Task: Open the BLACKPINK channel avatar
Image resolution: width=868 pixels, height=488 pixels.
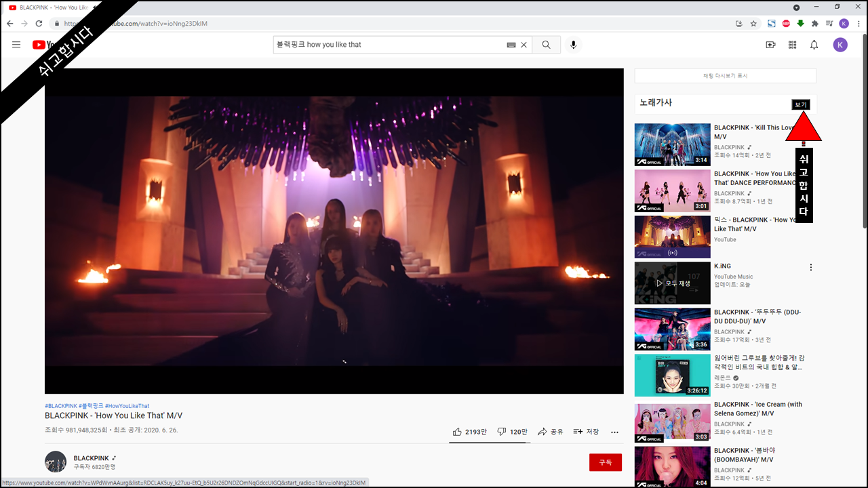Action: coord(56,462)
